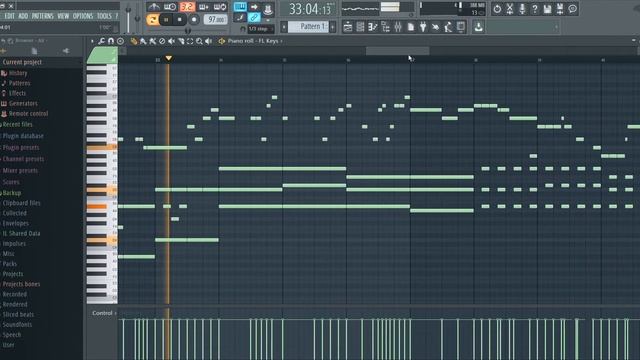Screen dimensions: 640x360
Task: Click the Piano roll - FL Keys title
Action: (253, 41)
